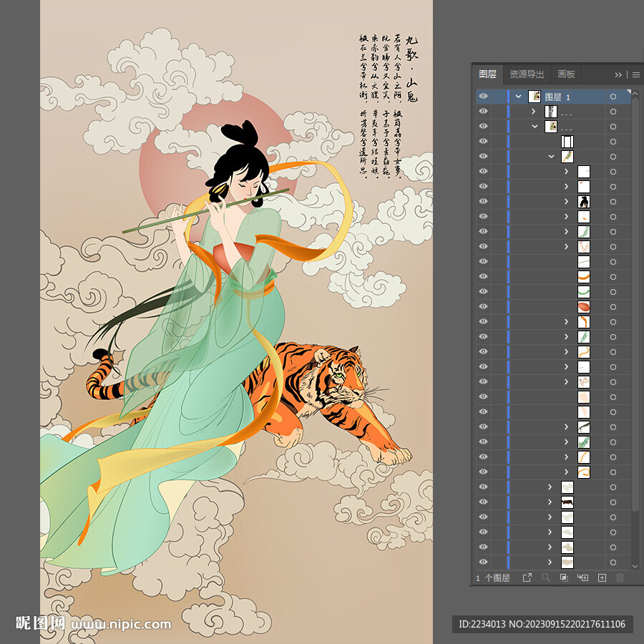Toggle visibility of the tiger sublayer
The width and height of the screenshot is (644, 644).
click(483, 502)
